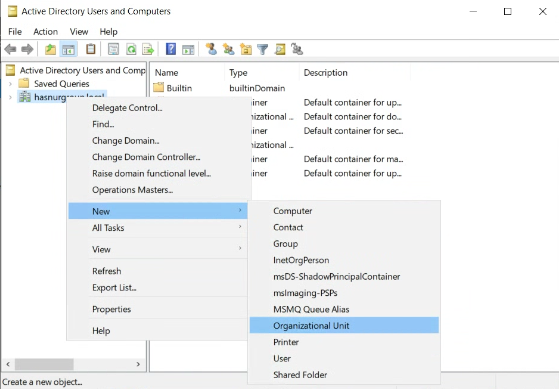The image size is (559, 389).
Task: Click the root Active Directory tree icon
Action: click(11, 70)
